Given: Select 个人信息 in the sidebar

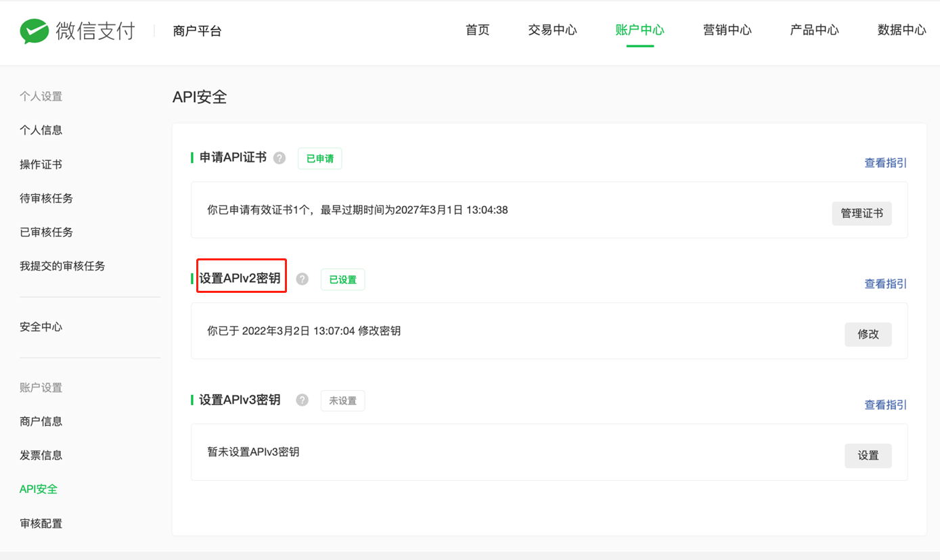Looking at the screenshot, I should tap(41, 130).
